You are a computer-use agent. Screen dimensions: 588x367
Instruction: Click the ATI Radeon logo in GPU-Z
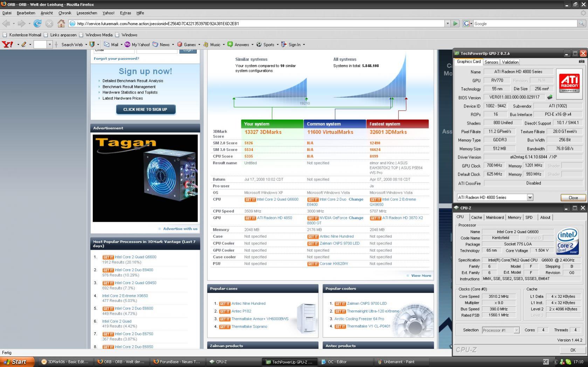click(x=569, y=83)
